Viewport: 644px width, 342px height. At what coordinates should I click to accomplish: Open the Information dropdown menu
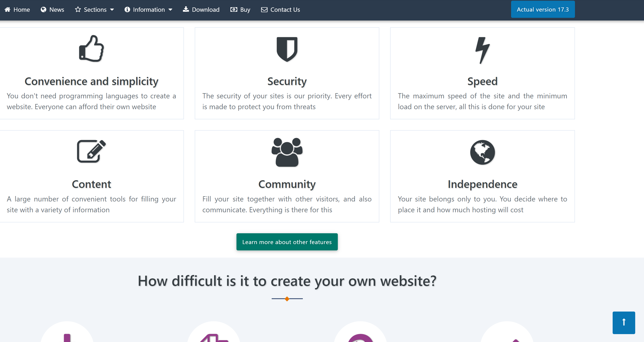148,9
